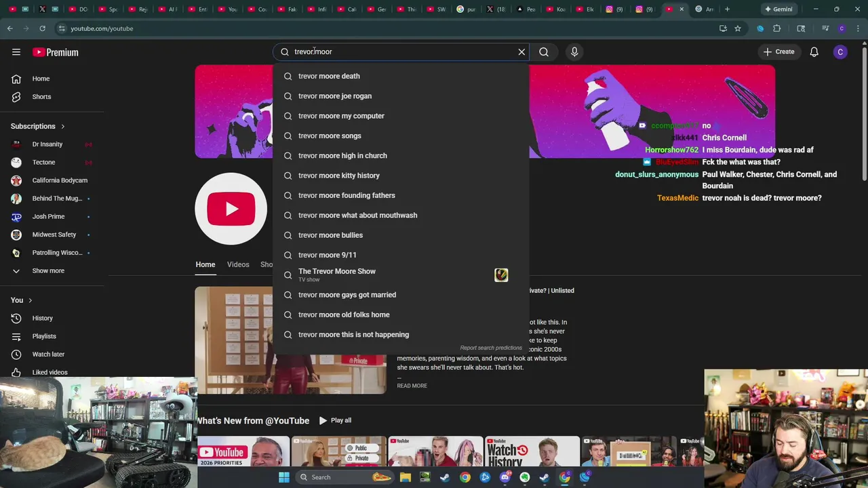Click the magnifier search button
Image resolution: width=868 pixels, height=488 pixels.
544,52
